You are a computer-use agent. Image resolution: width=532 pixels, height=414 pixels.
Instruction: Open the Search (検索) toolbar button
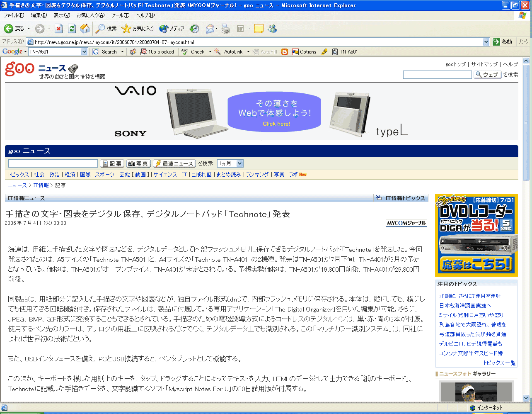tap(106, 29)
